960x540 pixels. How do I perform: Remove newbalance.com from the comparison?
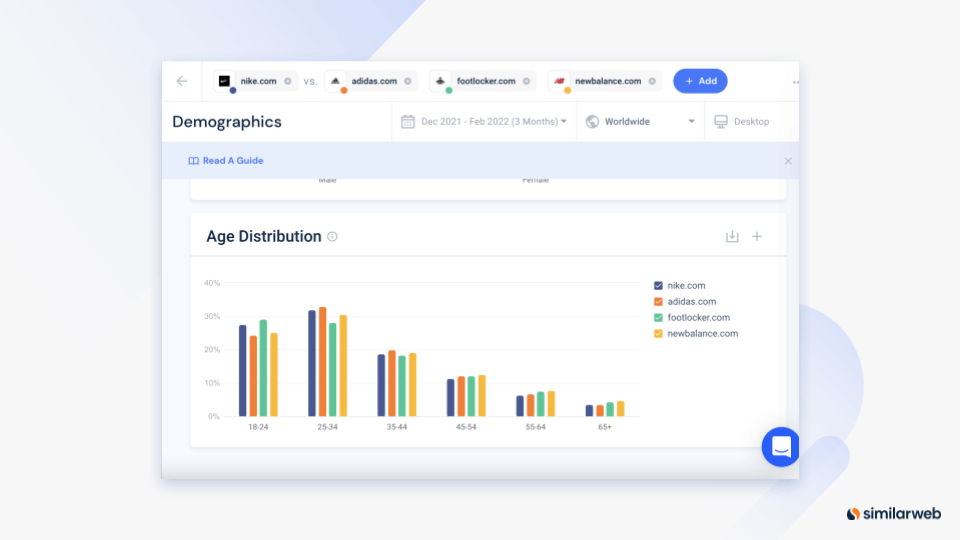click(652, 81)
